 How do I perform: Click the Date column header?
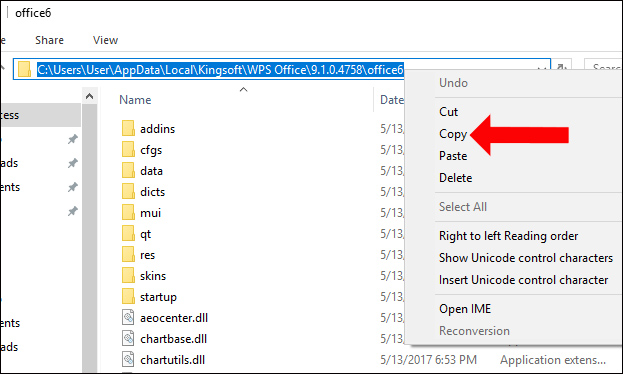tap(392, 100)
